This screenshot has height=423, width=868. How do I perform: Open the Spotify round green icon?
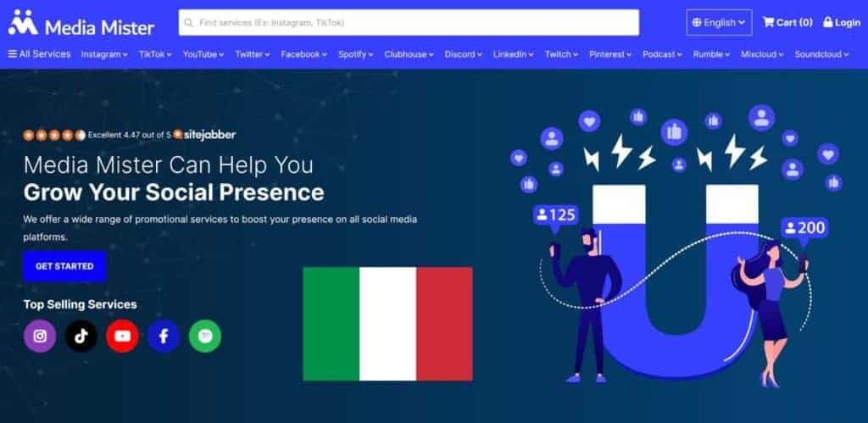pyautogui.click(x=205, y=336)
